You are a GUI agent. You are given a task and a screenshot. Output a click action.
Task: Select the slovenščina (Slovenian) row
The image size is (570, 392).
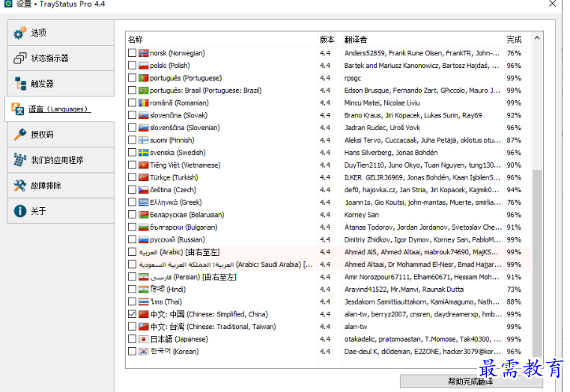tap(328, 128)
